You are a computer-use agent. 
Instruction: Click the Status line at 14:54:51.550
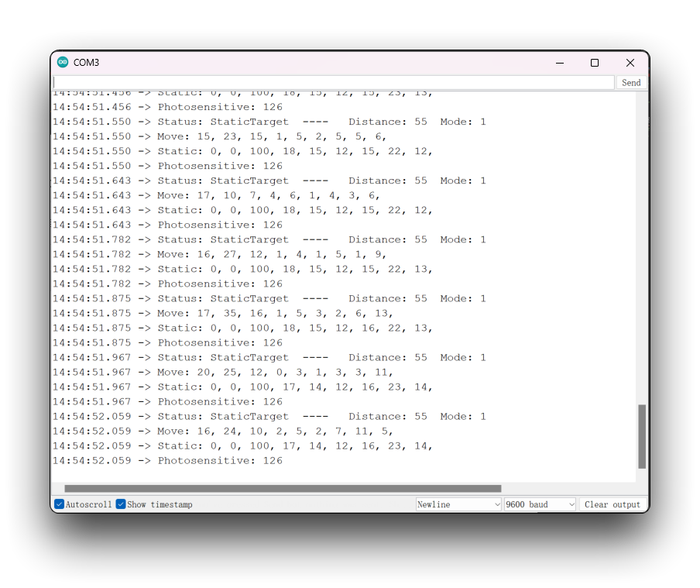(x=269, y=122)
